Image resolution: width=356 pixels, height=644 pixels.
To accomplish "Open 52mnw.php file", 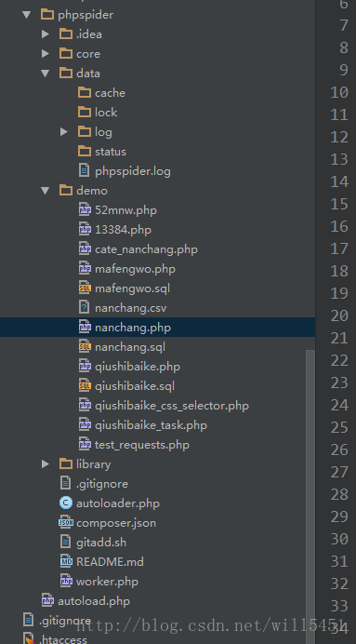I will (125, 210).
